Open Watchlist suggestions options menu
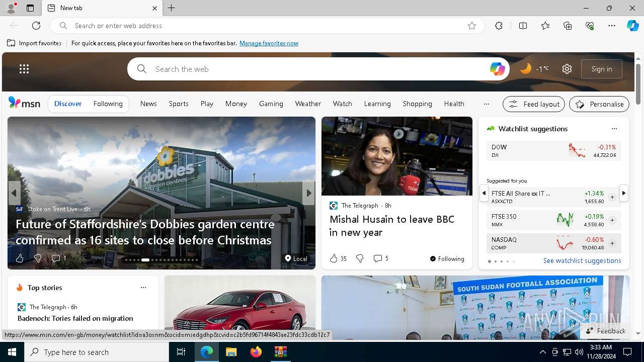The height and width of the screenshot is (362, 644). (614, 129)
